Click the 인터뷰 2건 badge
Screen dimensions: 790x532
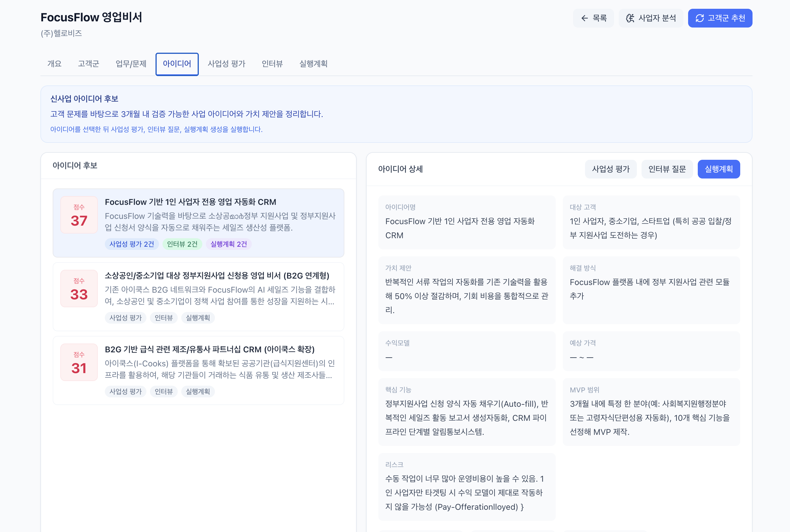coord(182,244)
